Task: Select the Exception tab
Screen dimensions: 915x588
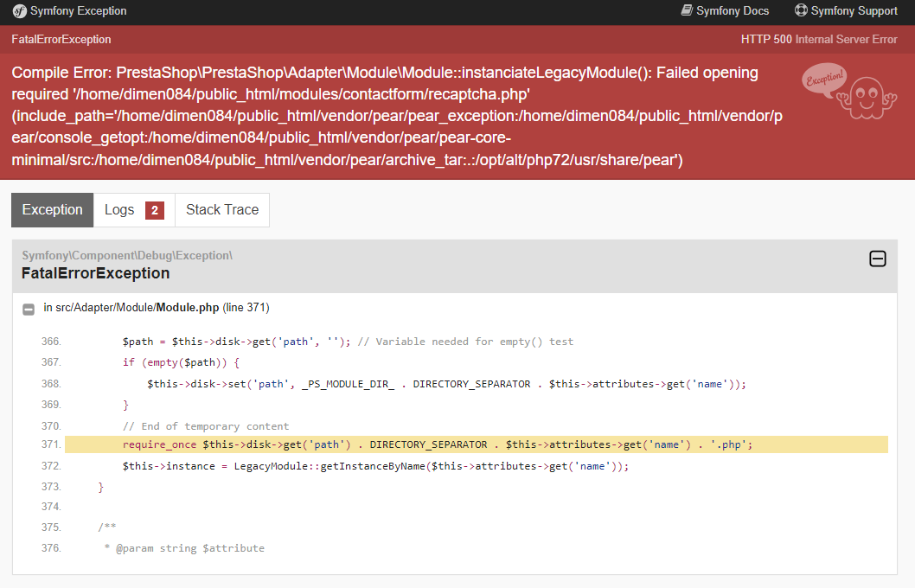Action: click(53, 210)
